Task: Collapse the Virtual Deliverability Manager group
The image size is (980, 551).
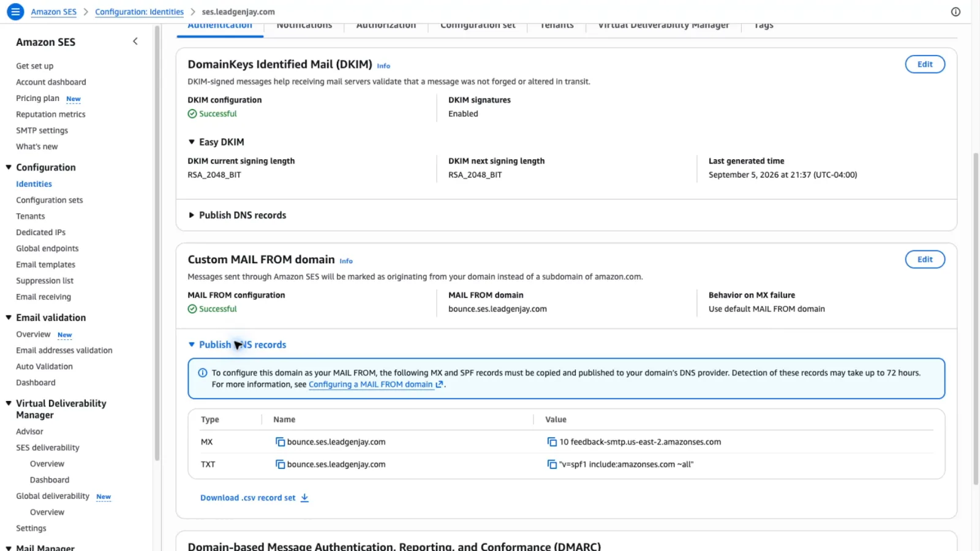Action: click(9, 403)
